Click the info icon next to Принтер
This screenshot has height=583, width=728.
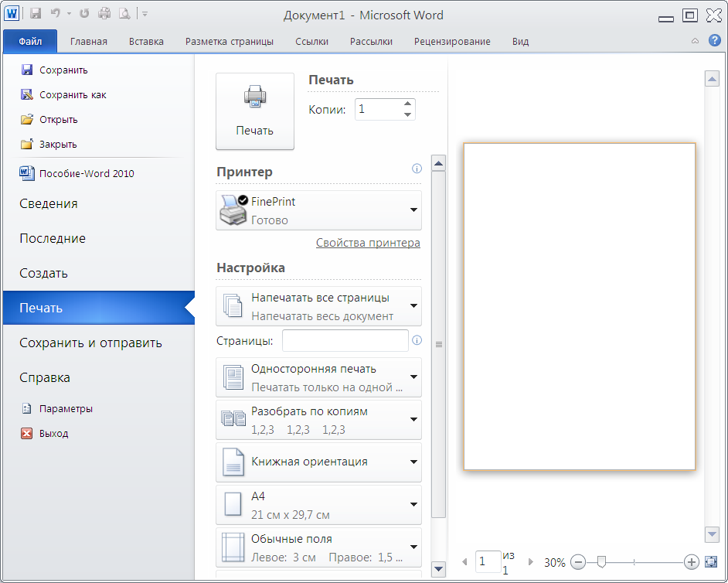click(x=417, y=169)
